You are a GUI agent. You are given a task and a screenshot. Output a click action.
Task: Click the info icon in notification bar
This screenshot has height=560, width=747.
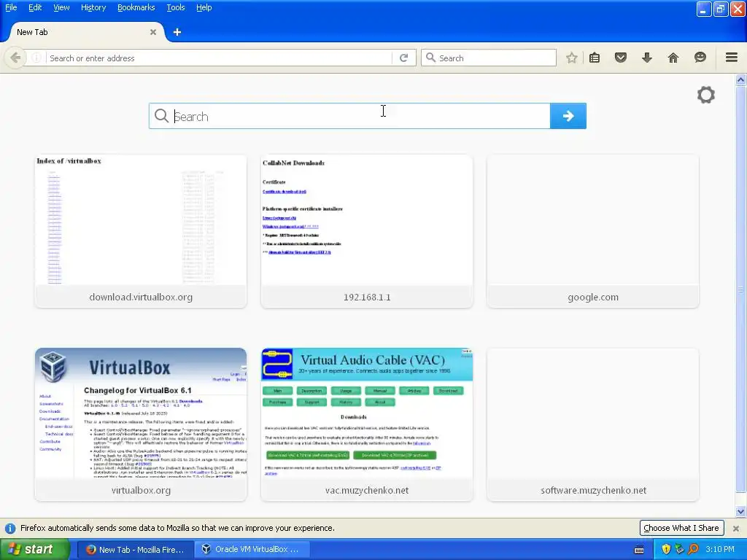9,528
